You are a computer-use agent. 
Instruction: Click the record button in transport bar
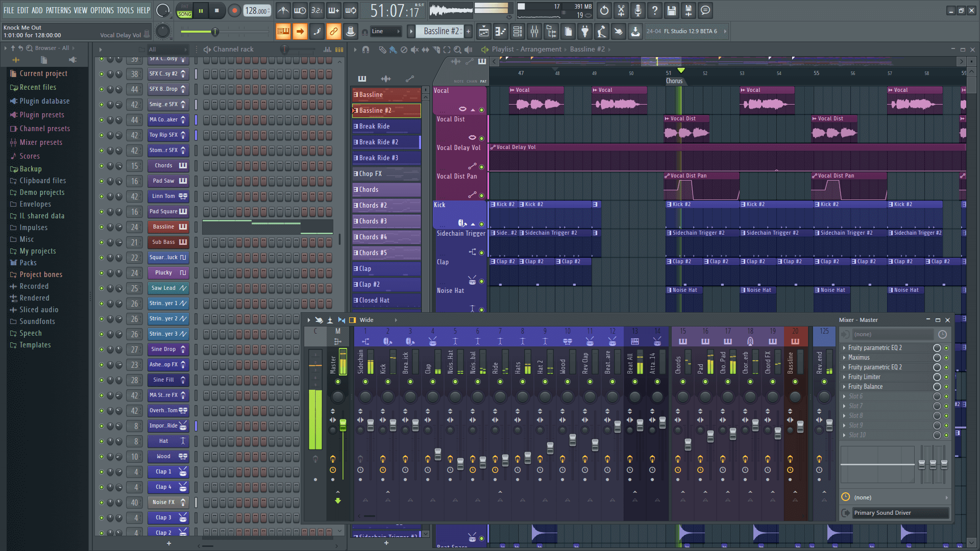pyautogui.click(x=234, y=10)
